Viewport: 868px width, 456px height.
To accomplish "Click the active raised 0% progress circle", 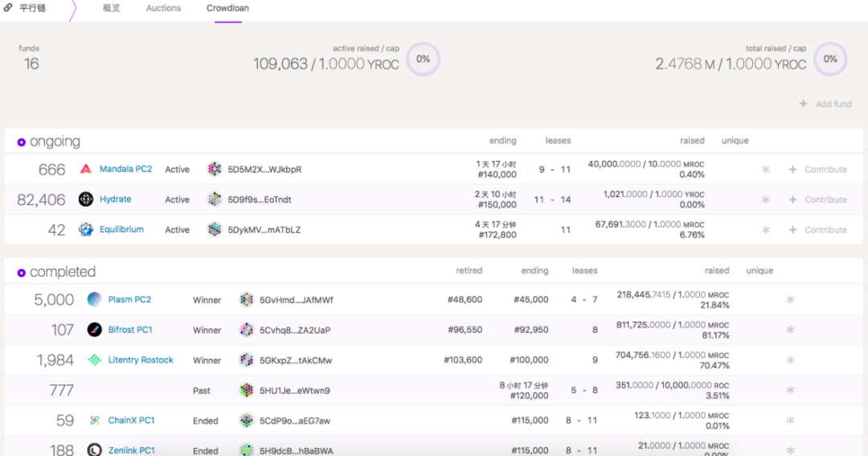I will pyautogui.click(x=424, y=60).
